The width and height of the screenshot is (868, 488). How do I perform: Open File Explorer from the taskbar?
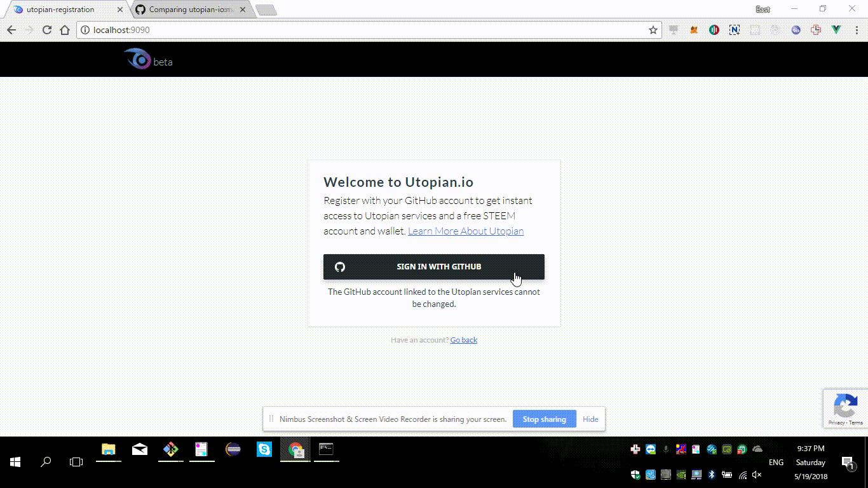(x=109, y=450)
